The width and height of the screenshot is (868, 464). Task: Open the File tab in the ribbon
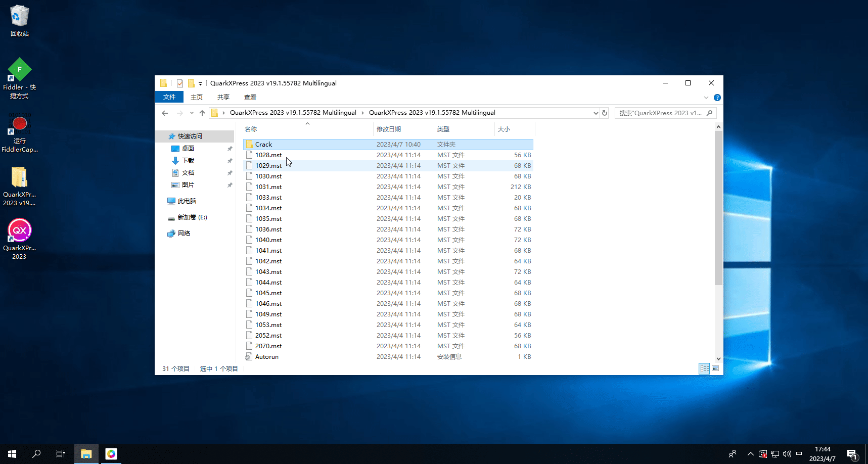[169, 97]
